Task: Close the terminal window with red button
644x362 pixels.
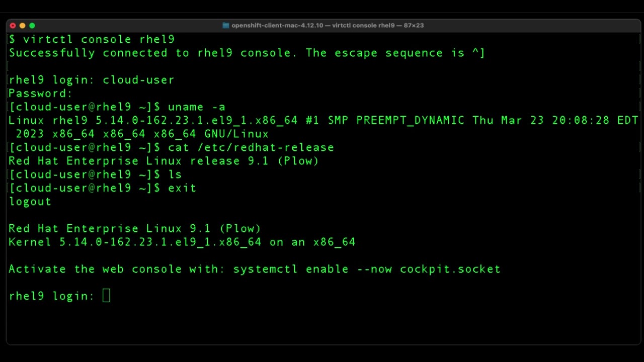Action: pos(13,26)
